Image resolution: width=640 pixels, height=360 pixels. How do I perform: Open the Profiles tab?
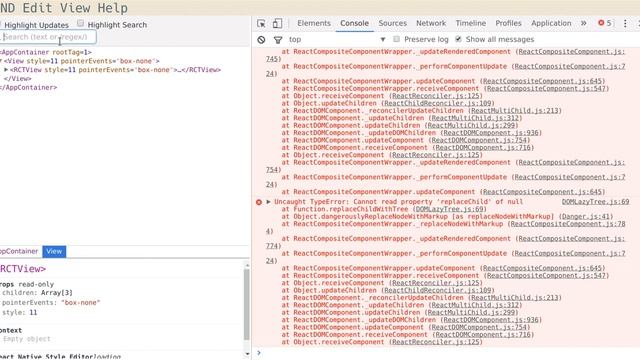(508, 23)
